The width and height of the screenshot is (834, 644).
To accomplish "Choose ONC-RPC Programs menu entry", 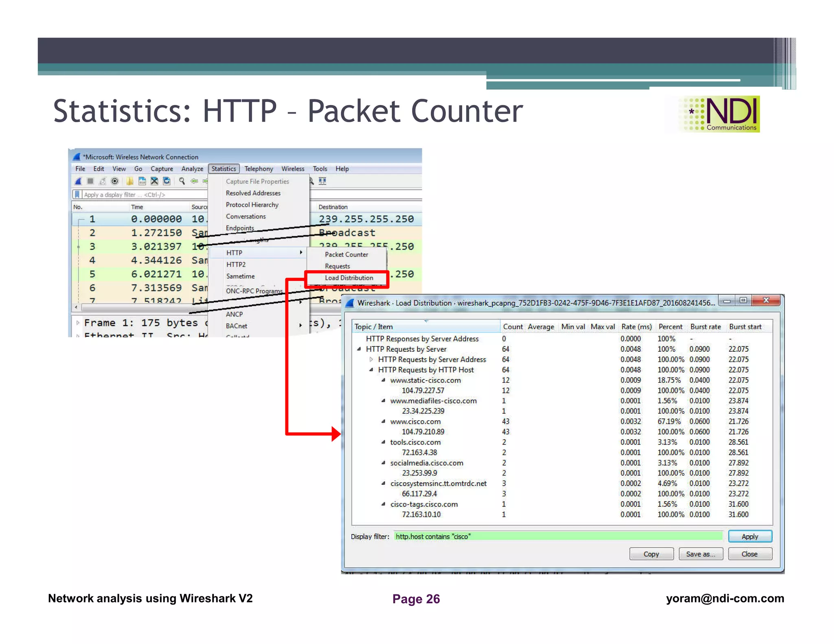I will 254,291.
